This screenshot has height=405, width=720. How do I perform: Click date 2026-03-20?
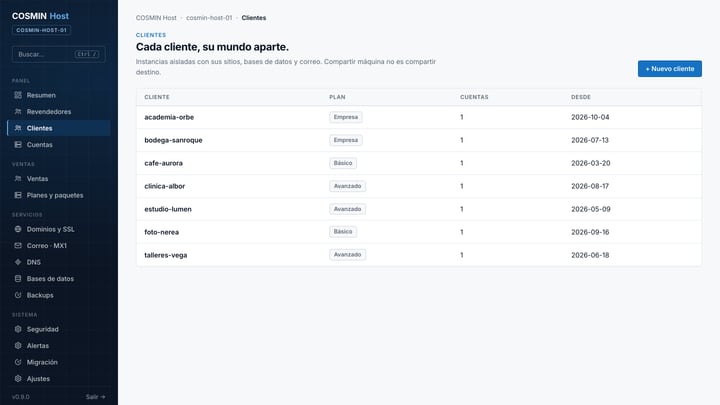[x=591, y=163]
